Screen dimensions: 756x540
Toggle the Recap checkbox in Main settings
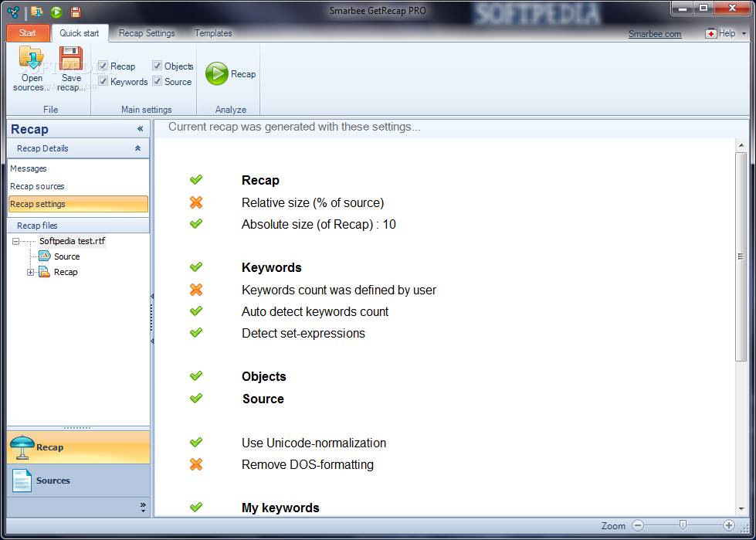tap(103, 66)
